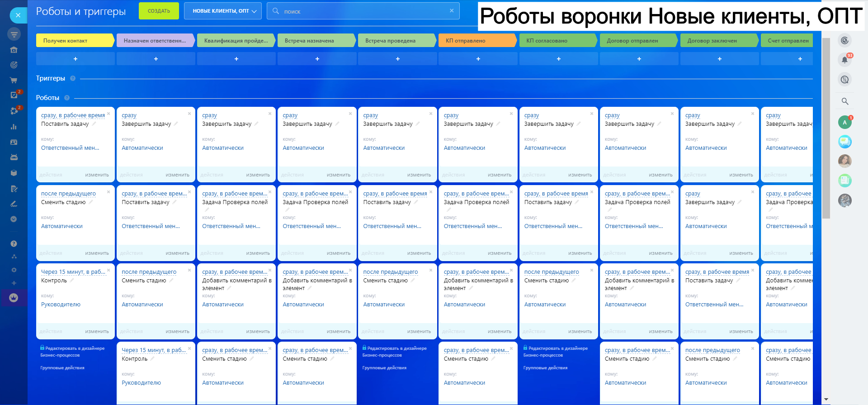Image resolution: width=868 pixels, height=405 pixels.
Task: Select the Получен контакт stage tab
Action: pyautogui.click(x=74, y=41)
